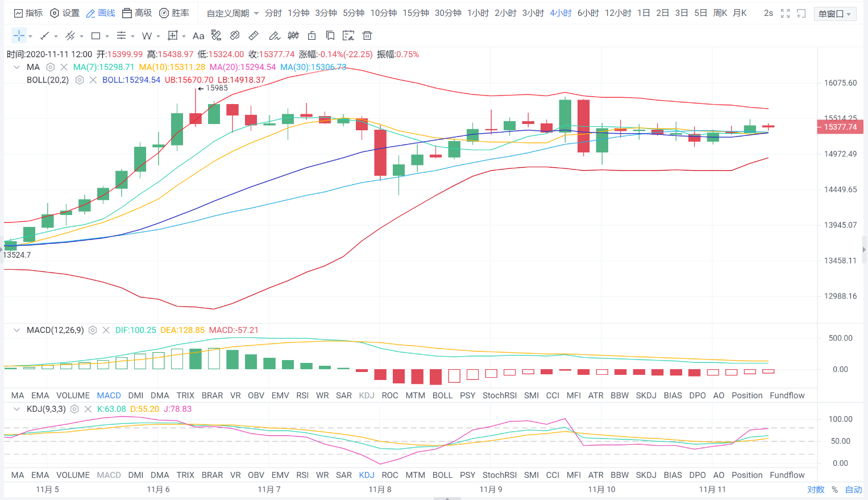868x500 pixels.
Task: Click the ruler measurement tool icon
Action: point(254,36)
